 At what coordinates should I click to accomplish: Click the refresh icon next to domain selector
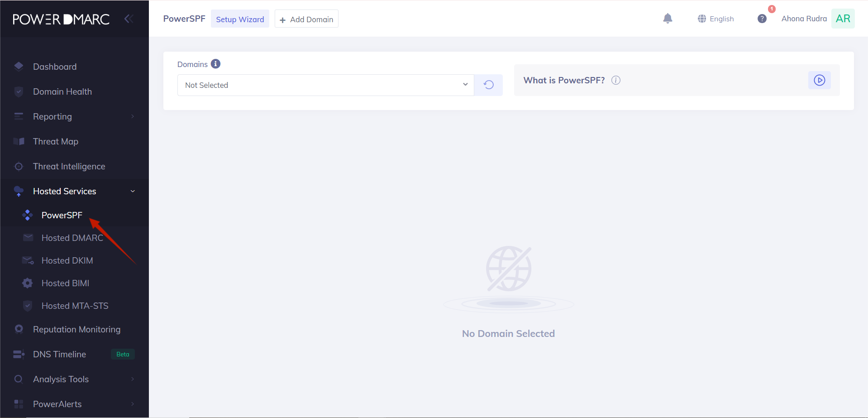488,85
